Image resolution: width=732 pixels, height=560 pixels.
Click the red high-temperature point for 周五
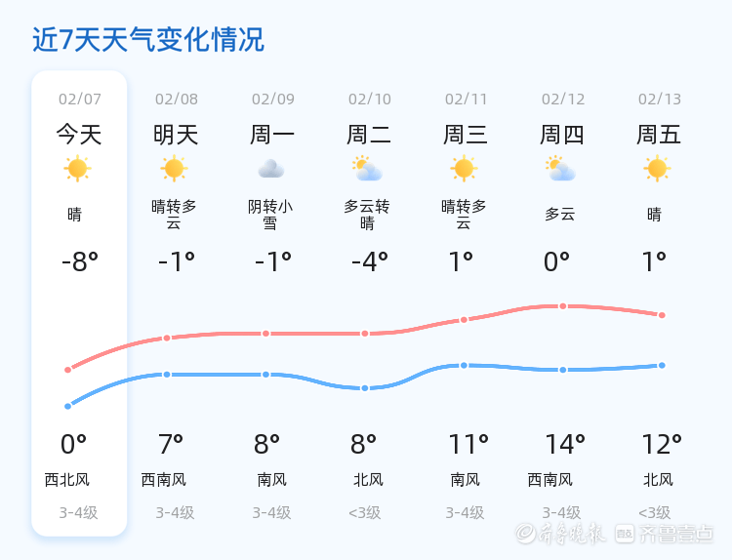click(662, 315)
